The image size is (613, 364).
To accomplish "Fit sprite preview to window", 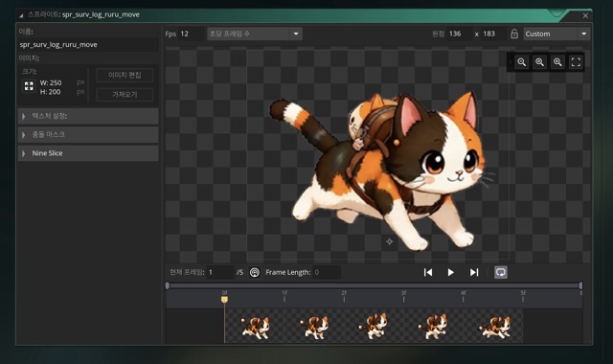I will (576, 62).
